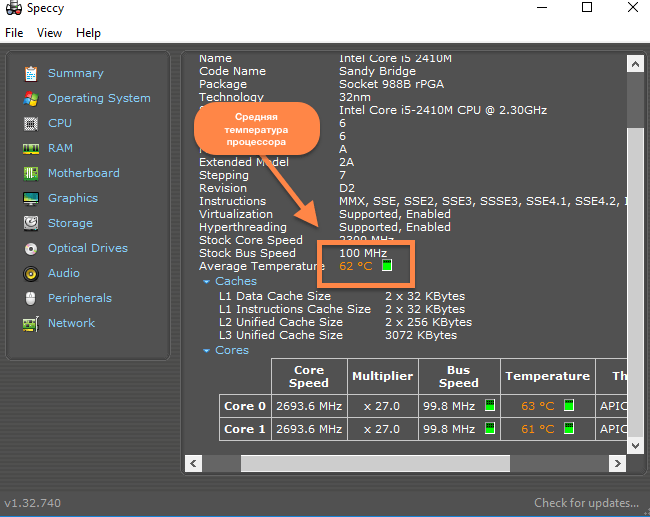Click the vertical scrollbar thumb
This screenshot has width=650, height=517.
pos(635,282)
